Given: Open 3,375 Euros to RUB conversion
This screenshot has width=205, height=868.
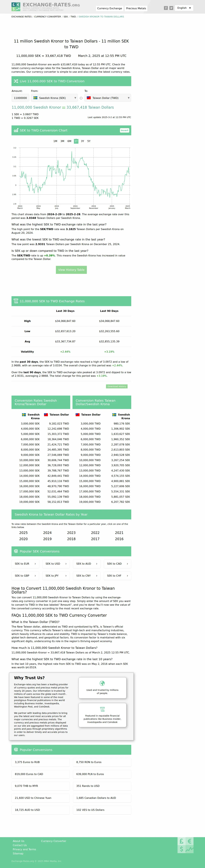Looking at the screenshot, I should point(41,762).
